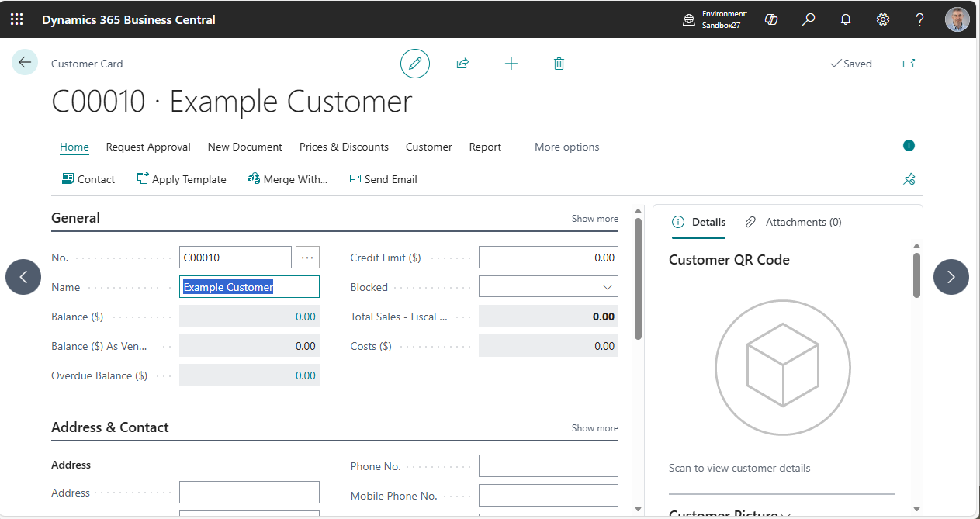Click the next record arrow

[x=951, y=277]
